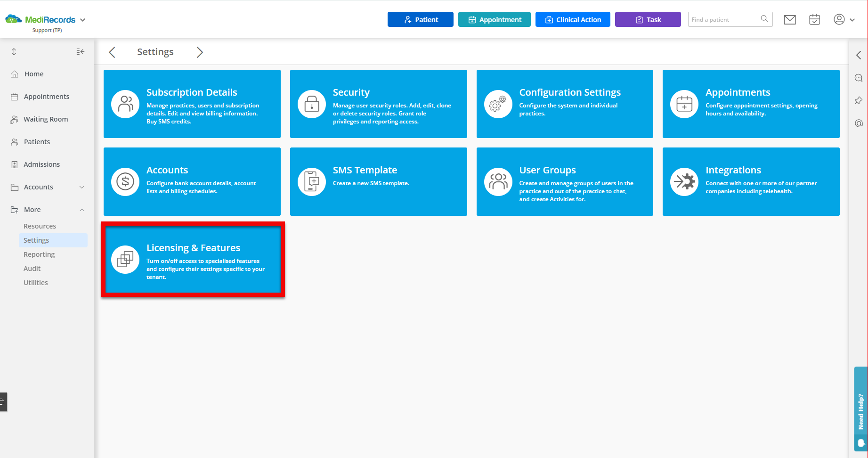Click the purple Task button
The image size is (868, 458).
click(648, 20)
